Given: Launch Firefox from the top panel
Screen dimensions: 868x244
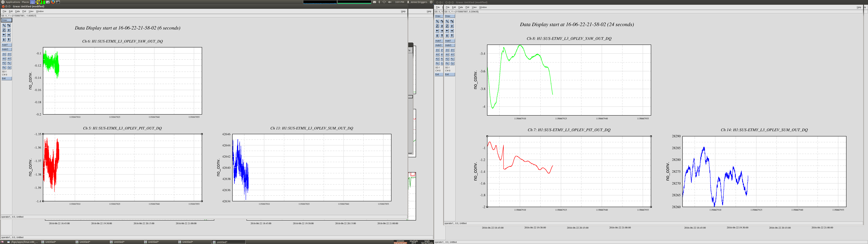Looking at the screenshot, I should point(53,2).
